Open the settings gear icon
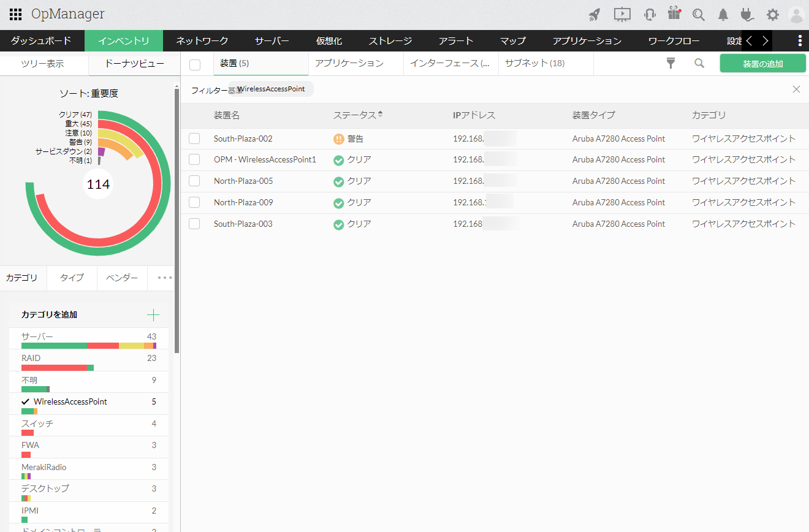The width and height of the screenshot is (809, 532). click(773, 15)
